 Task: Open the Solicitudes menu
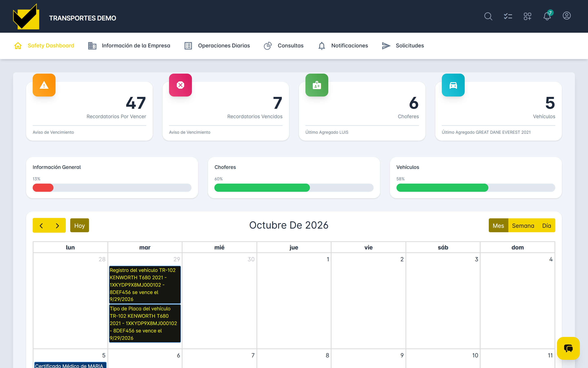pos(410,46)
